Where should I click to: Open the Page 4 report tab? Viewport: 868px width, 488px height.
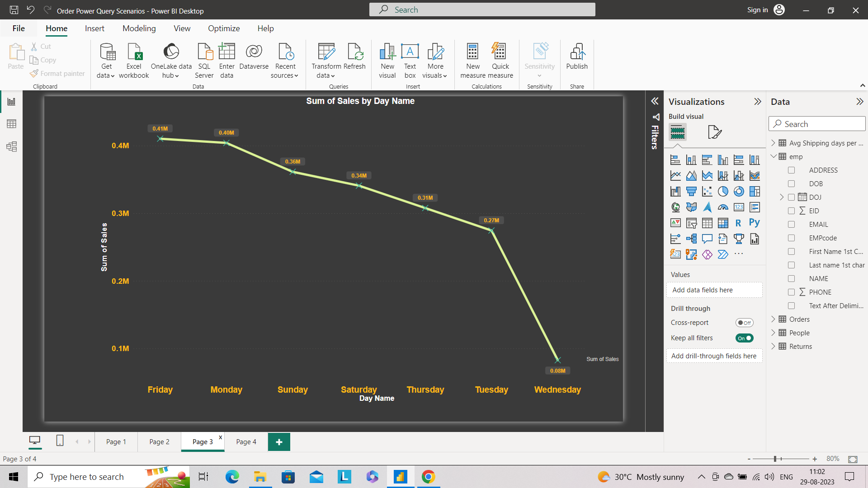(245, 441)
